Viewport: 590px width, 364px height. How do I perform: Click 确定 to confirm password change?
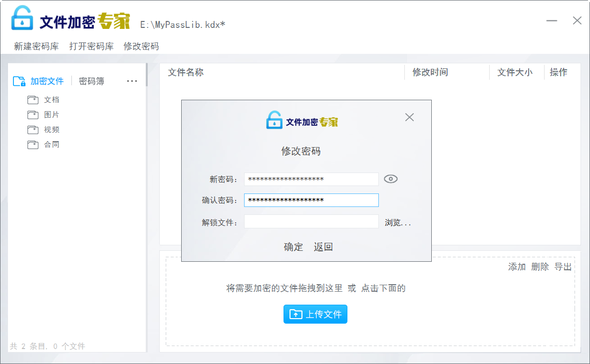pos(294,247)
